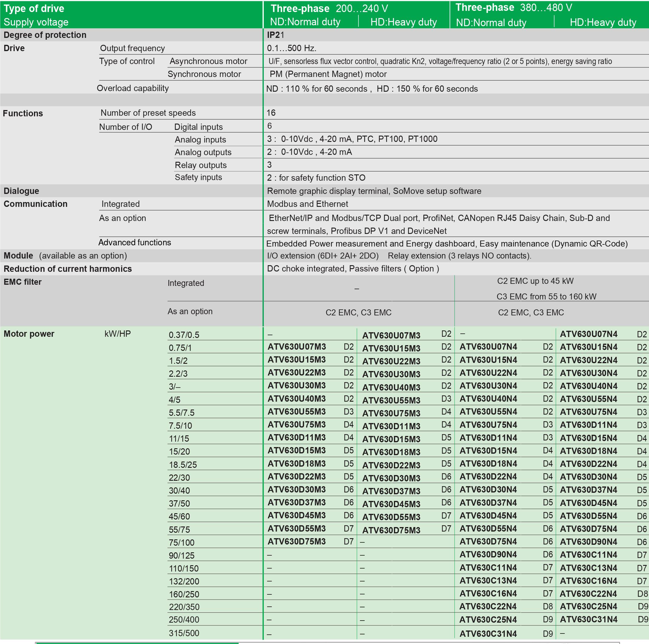Click 'Number of preset speeds' label
Image resolution: width=649 pixels, height=644 pixels.
coord(148,113)
